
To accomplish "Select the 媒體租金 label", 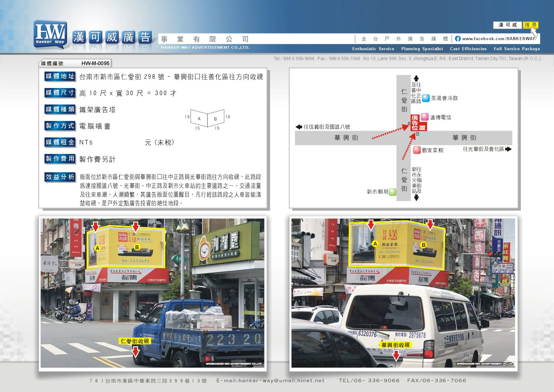I will [60, 142].
